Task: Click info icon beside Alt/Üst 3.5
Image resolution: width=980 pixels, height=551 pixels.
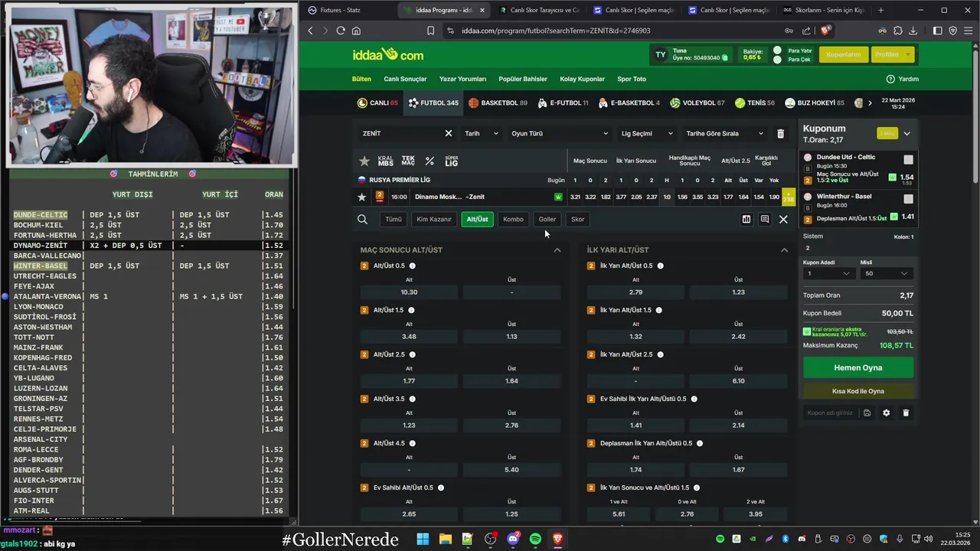Action: pos(412,399)
